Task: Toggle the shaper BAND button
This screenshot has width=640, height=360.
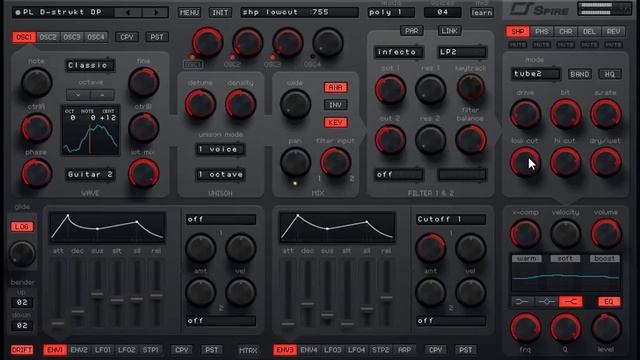Action: [580, 74]
